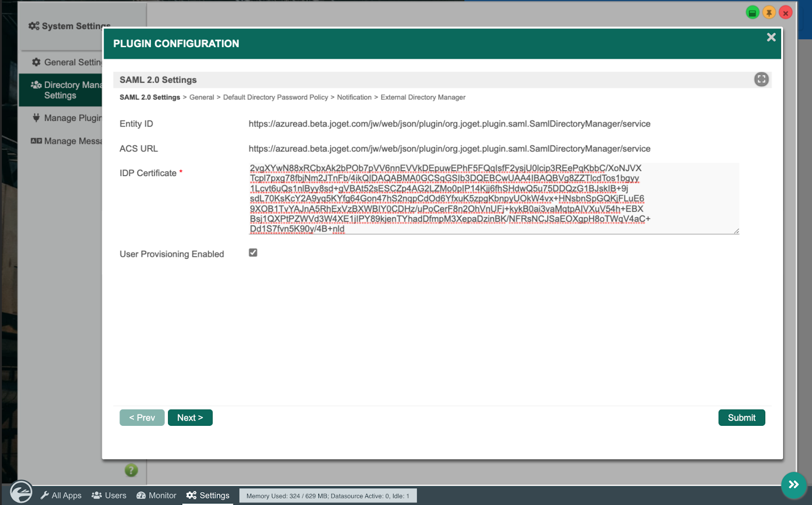Click the memory usage status text
Image resolution: width=812 pixels, height=505 pixels.
pos(328,496)
